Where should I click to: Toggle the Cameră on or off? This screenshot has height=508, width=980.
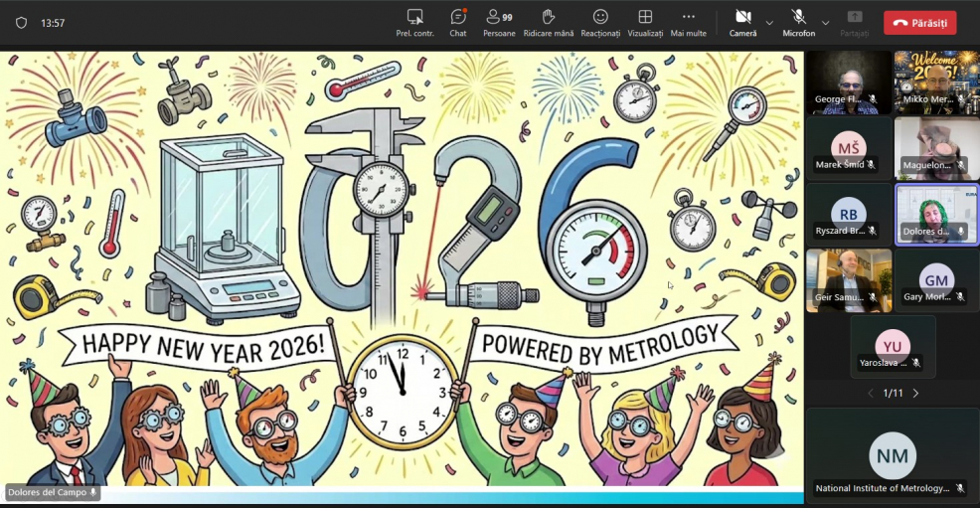[742, 23]
